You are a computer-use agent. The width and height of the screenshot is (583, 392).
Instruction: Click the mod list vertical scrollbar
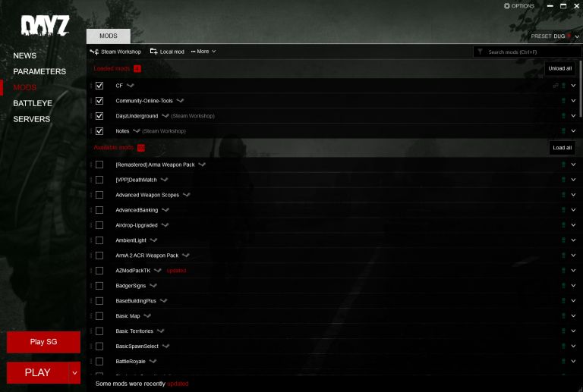click(x=581, y=89)
